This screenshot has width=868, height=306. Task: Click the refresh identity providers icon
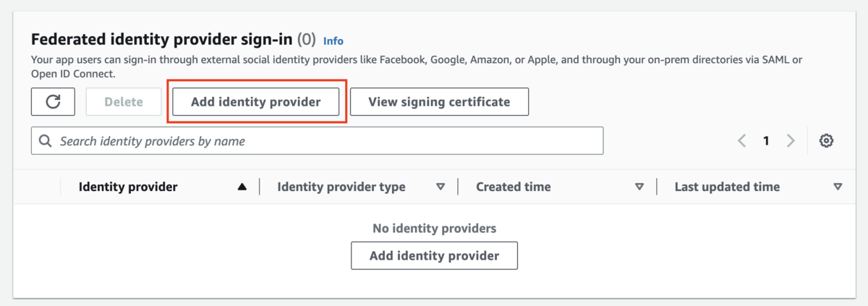(x=53, y=102)
